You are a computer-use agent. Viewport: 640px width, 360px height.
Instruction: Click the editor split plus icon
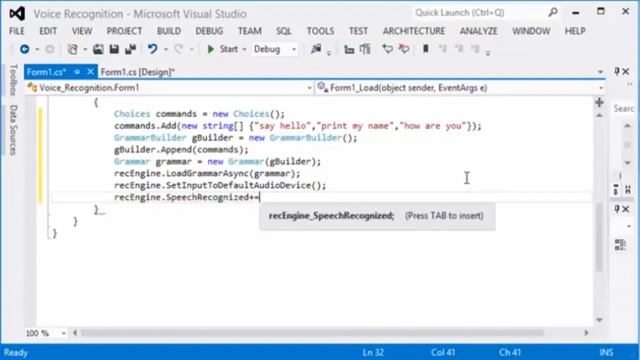click(x=599, y=102)
